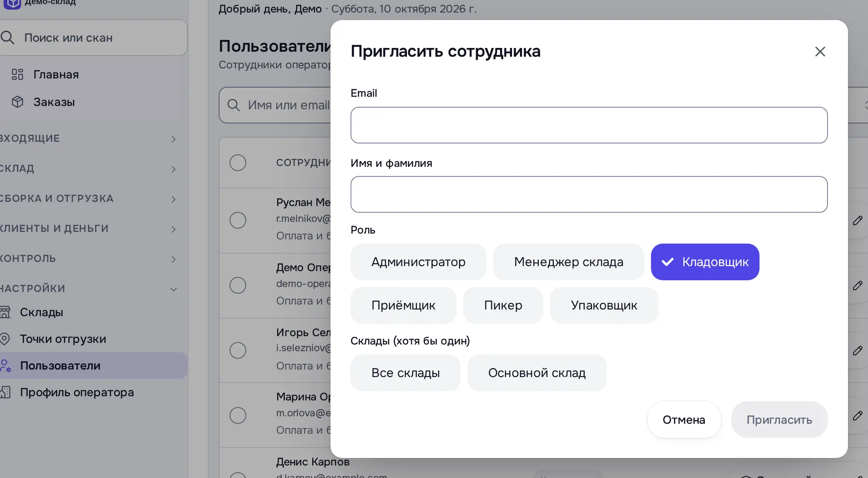Select the Пикер role
The height and width of the screenshot is (478, 868).
[x=503, y=305]
